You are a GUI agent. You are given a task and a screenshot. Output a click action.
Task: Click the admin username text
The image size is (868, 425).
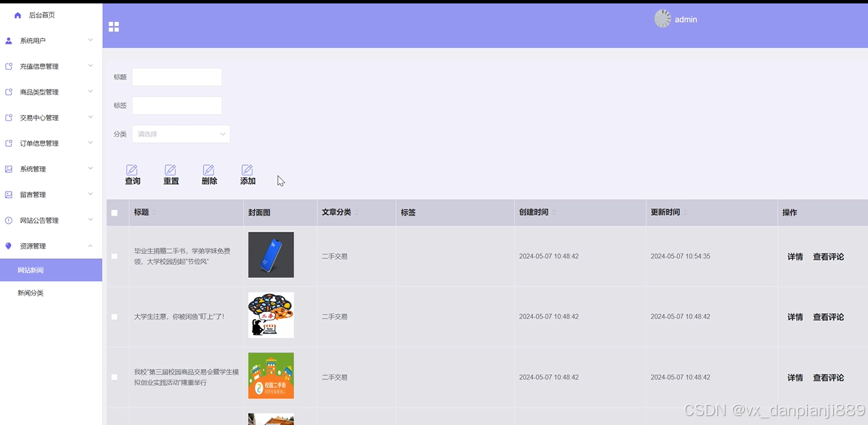[x=686, y=20]
